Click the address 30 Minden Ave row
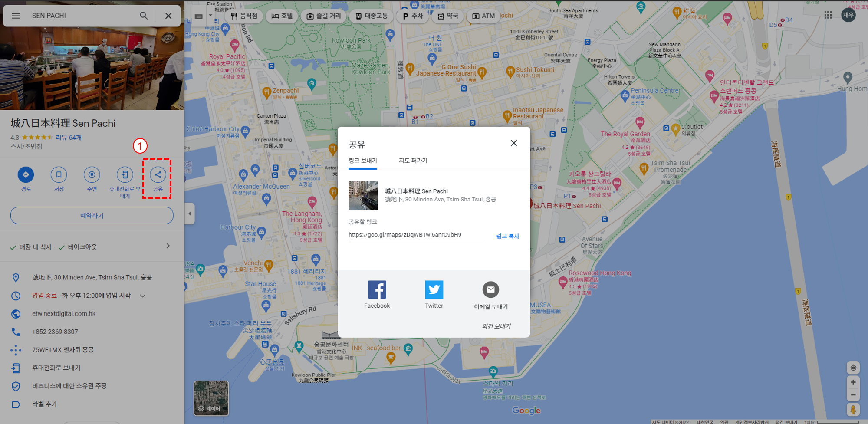The width and height of the screenshot is (868, 424). (92, 277)
